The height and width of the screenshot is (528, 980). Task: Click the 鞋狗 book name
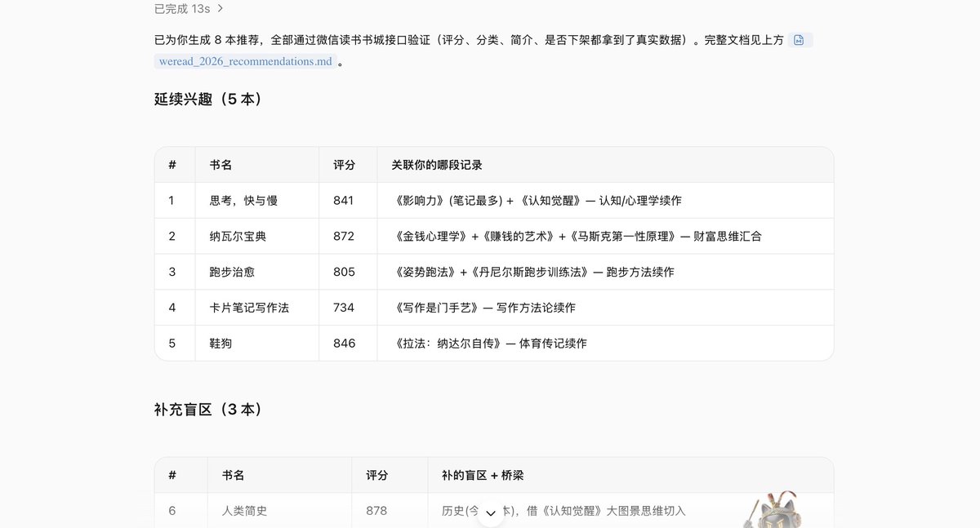point(220,344)
